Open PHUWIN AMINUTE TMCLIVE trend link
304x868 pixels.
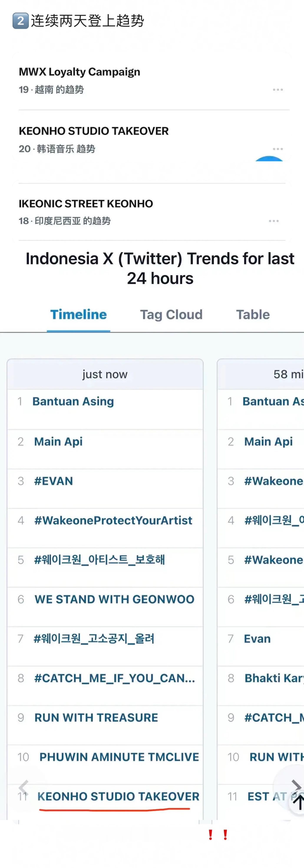(119, 757)
